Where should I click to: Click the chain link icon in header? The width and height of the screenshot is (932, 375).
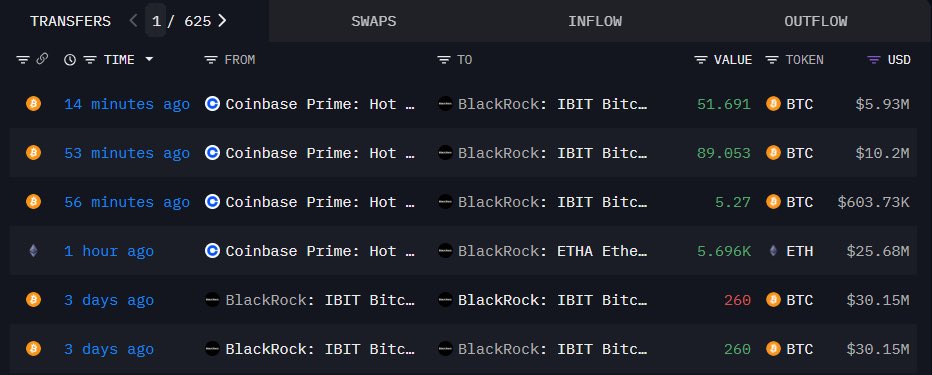pyautogui.click(x=42, y=59)
